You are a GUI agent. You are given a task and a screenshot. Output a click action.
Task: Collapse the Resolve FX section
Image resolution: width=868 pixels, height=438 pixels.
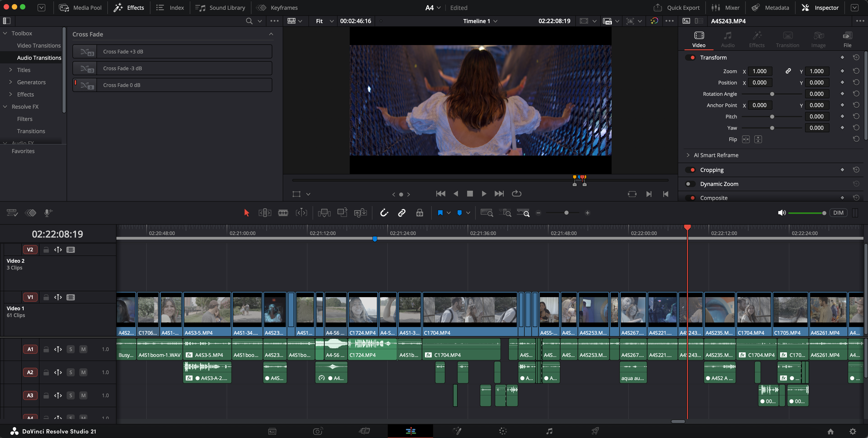point(5,106)
